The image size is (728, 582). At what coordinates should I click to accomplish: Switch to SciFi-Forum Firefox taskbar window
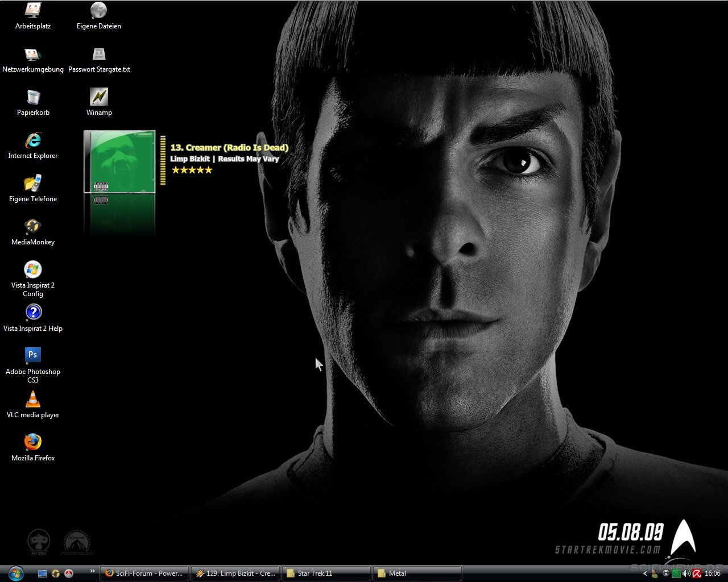[x=145, y=573]
